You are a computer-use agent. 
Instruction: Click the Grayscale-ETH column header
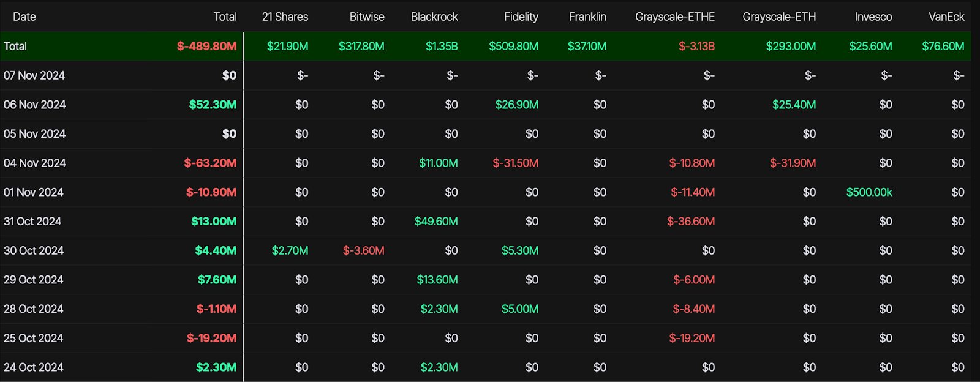point(779,17)
